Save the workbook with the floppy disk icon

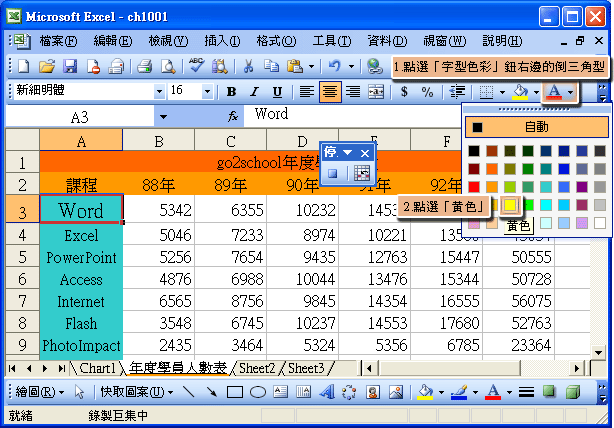[x=70, y=66]
